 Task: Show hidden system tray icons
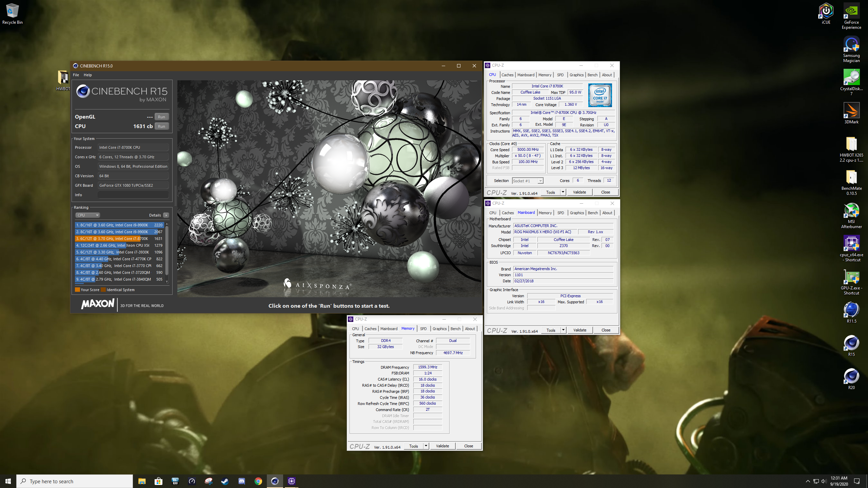pyautogui.click(x=808, y=481)
